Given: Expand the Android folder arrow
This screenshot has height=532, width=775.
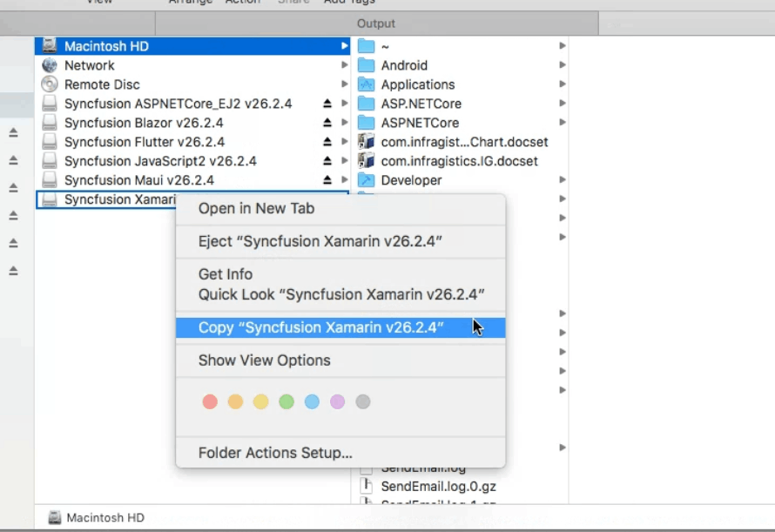Looking at the screenshot, I should click(563, 65).
